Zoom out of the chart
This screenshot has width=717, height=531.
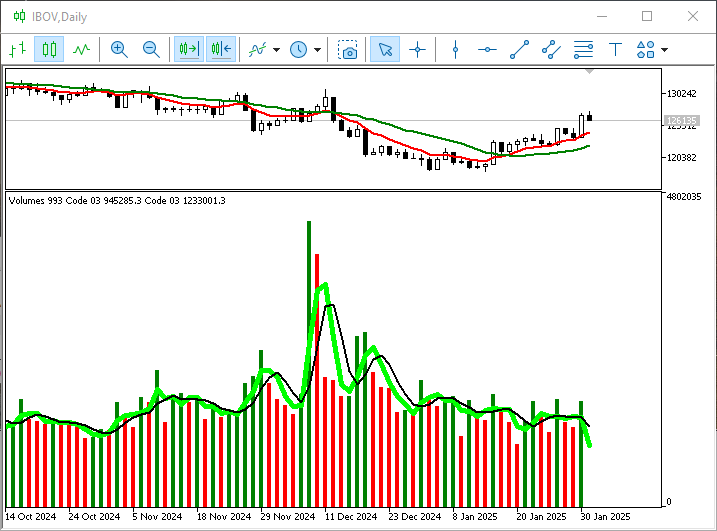tap(151, 49)
